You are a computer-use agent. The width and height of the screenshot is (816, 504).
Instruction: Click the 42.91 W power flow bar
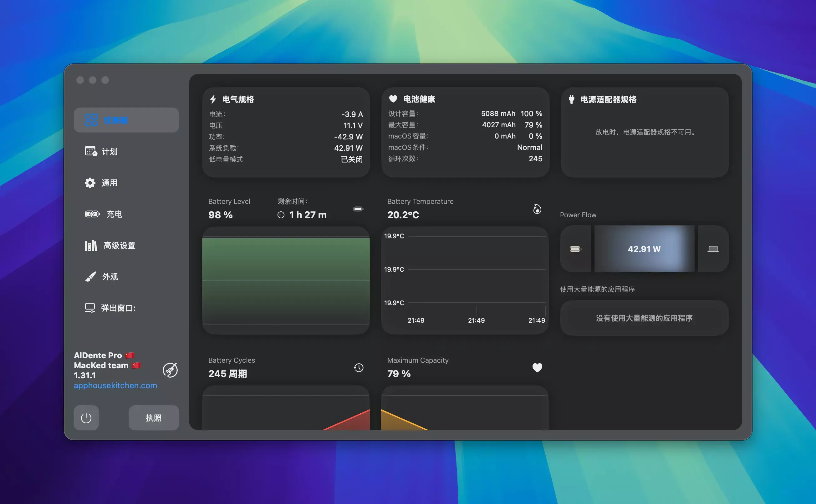click(644, 249)
